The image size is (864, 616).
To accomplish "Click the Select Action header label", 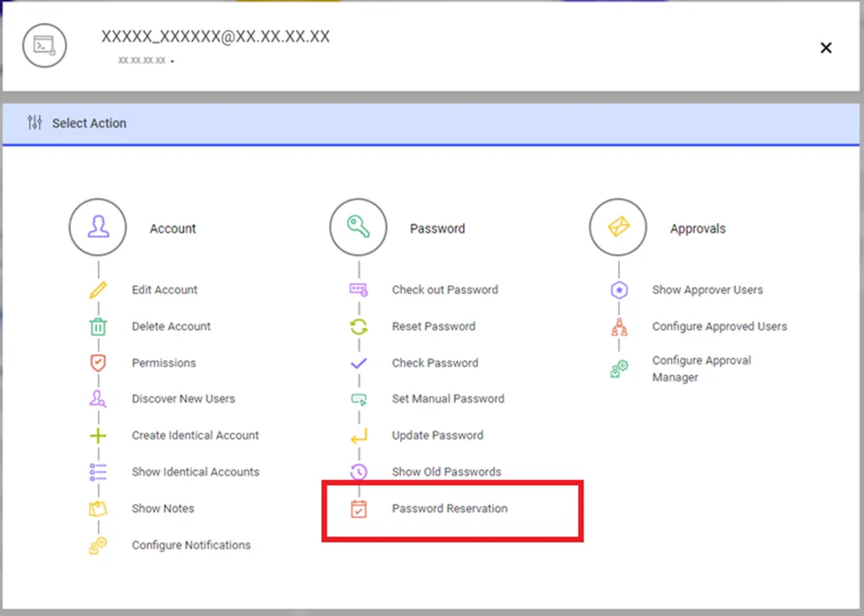I will click(89, 123).
